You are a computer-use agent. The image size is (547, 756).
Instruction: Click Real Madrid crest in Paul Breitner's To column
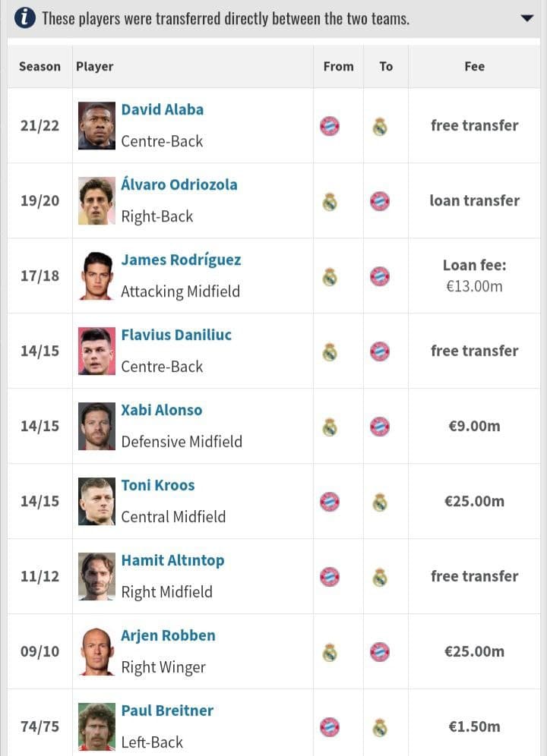tap(380, 728)
